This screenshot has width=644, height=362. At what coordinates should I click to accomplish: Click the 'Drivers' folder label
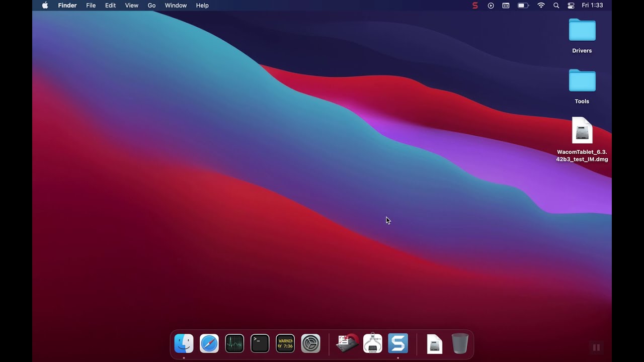click(x=582, y=51)
